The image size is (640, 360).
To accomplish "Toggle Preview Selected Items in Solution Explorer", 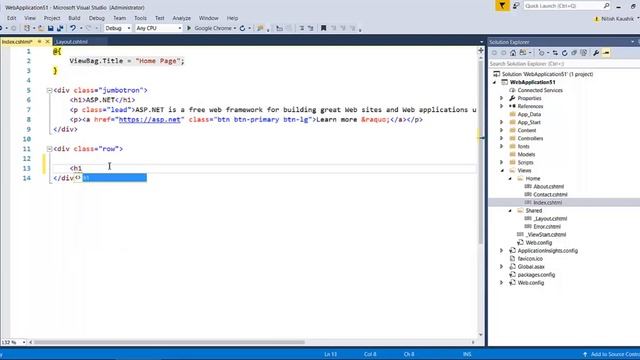I will click(606, 53).
